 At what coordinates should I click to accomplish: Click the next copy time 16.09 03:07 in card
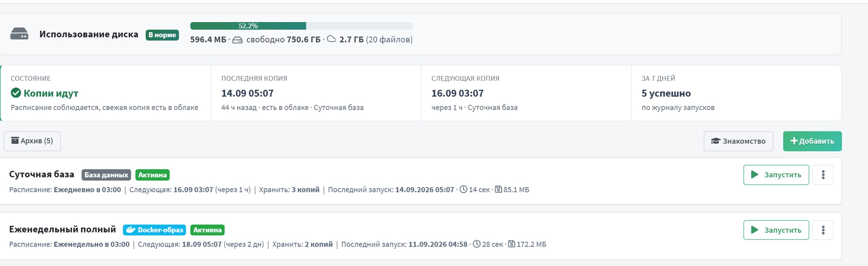pos(457,93)
